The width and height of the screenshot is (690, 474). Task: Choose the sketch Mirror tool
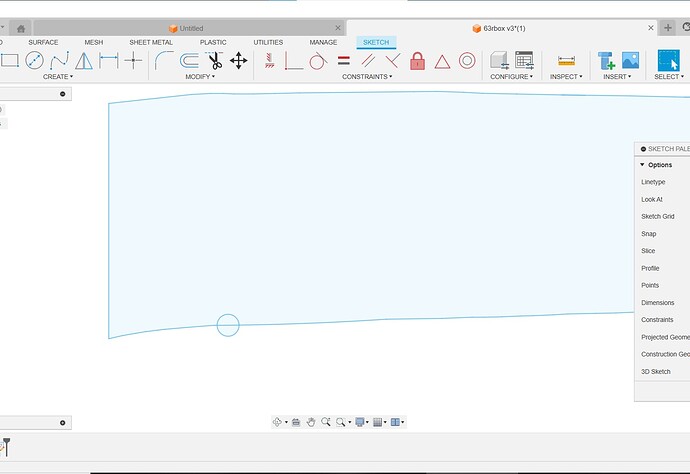[84, 61]
